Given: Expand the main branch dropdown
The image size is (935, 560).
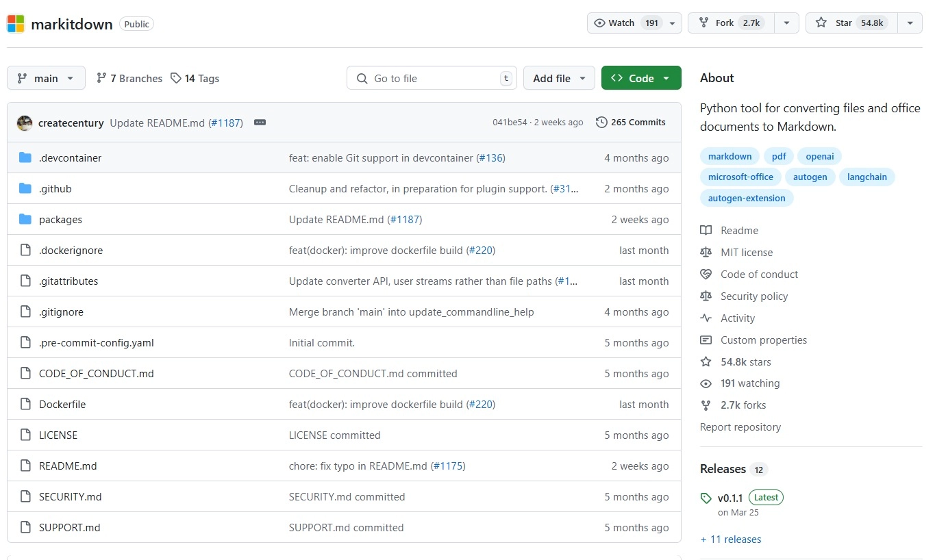Looking at the screenshot, I should click(46, 79).
